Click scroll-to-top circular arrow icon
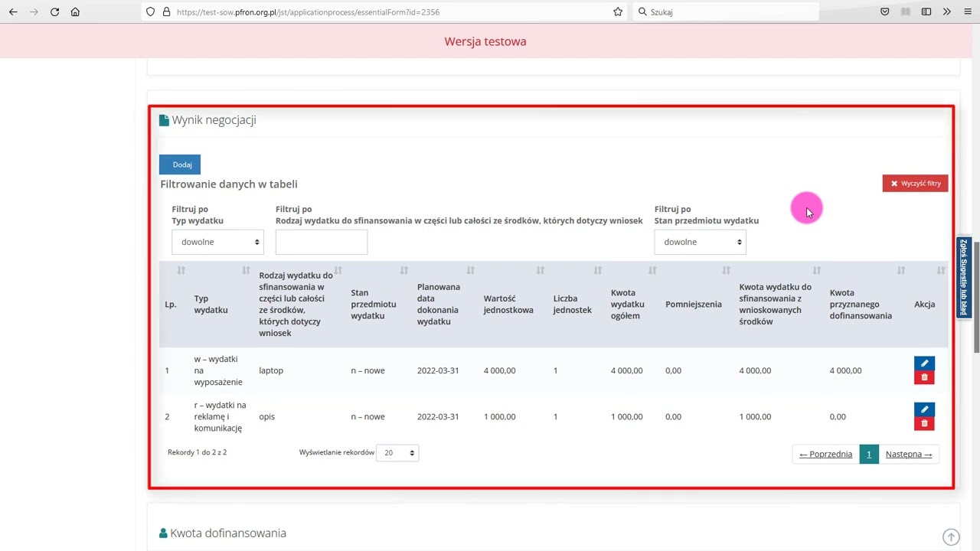980x551 pixels. click(951, 537)
